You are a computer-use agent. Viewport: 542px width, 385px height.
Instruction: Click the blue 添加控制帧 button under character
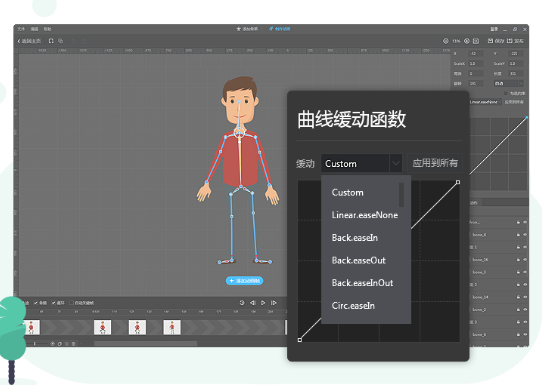point(244,281)
